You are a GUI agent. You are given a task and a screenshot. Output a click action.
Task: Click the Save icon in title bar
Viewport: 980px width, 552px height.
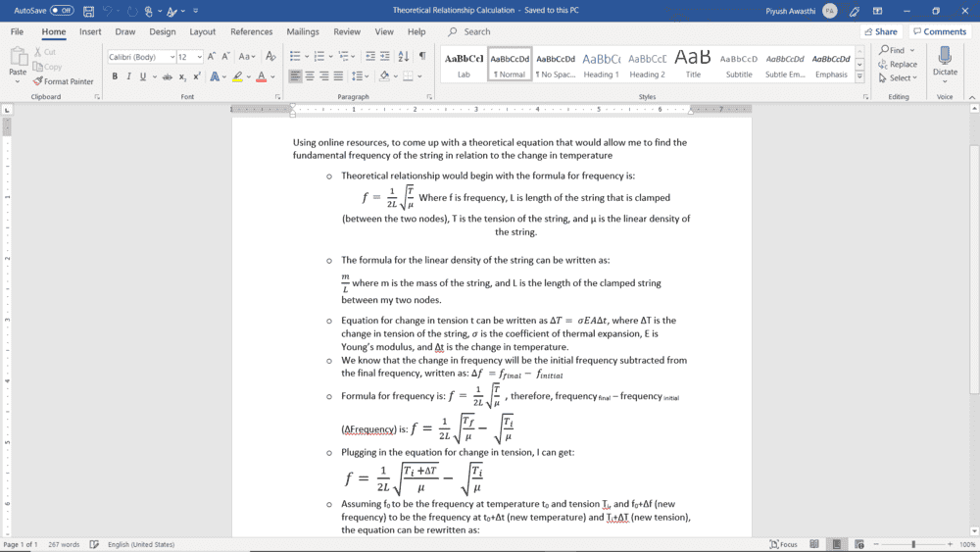click(89, 11)
